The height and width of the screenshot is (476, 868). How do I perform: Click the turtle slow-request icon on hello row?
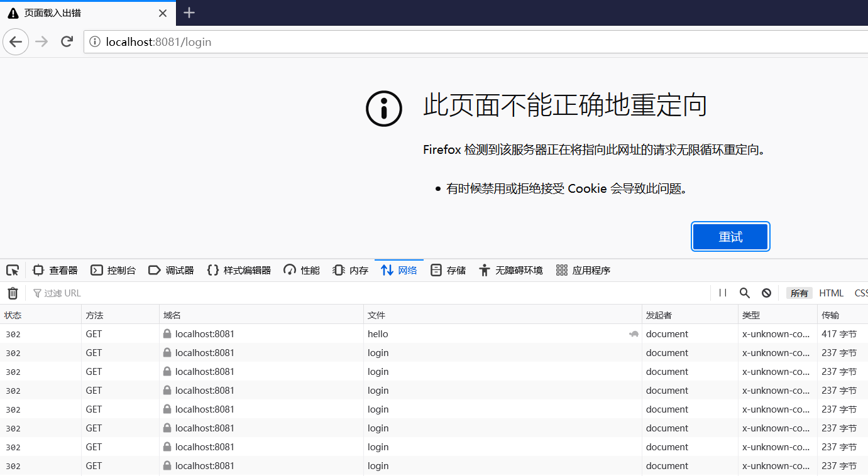pos(634,334)
